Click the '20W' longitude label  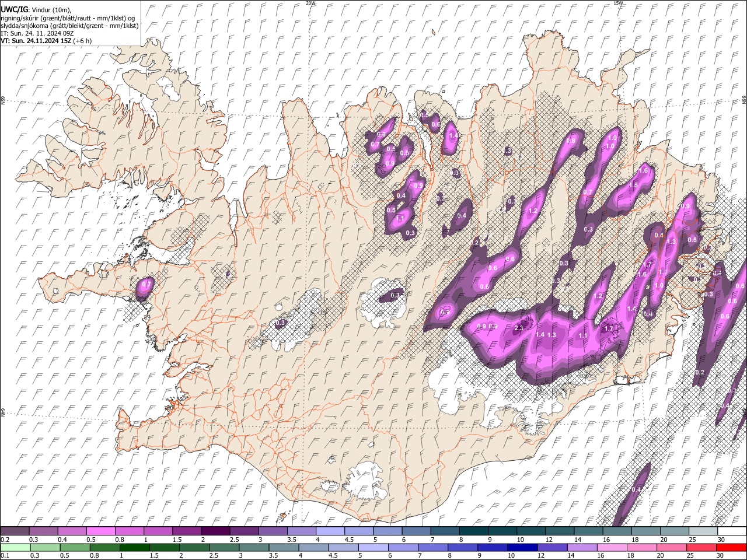point(310,3)
